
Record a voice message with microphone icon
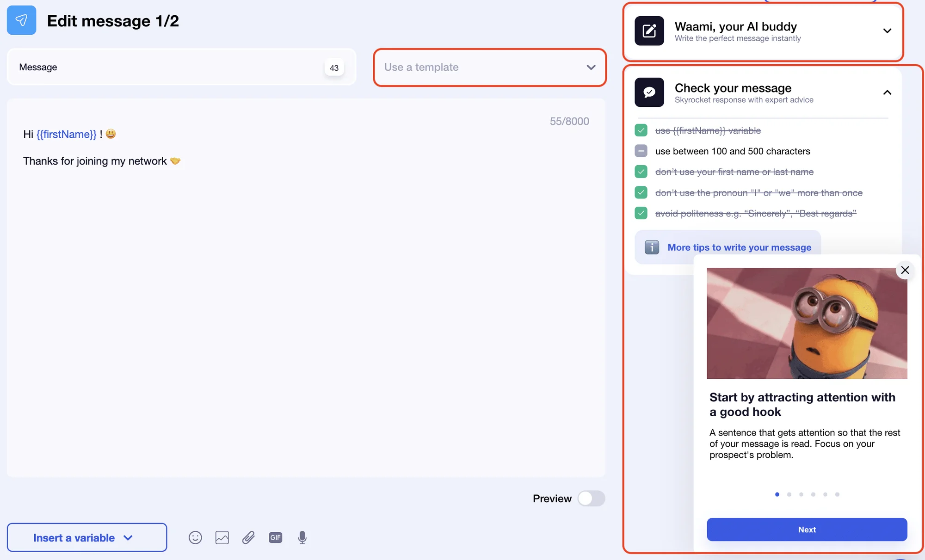click(302, 537)
